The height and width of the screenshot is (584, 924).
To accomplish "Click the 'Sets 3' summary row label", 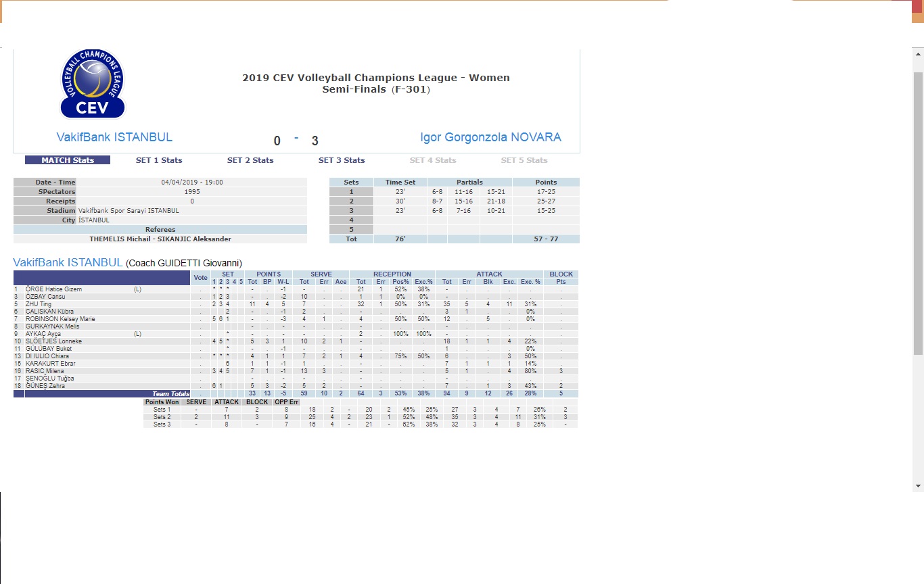I will click(x=162, y=424).
